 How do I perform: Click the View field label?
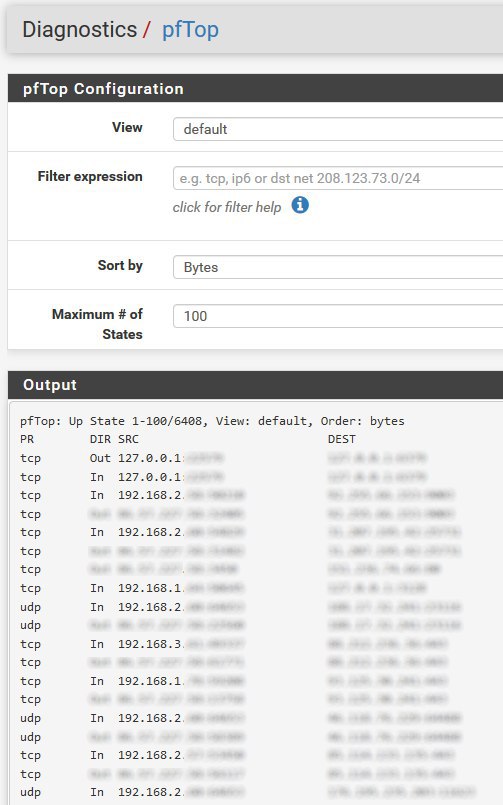pos(127,127)
